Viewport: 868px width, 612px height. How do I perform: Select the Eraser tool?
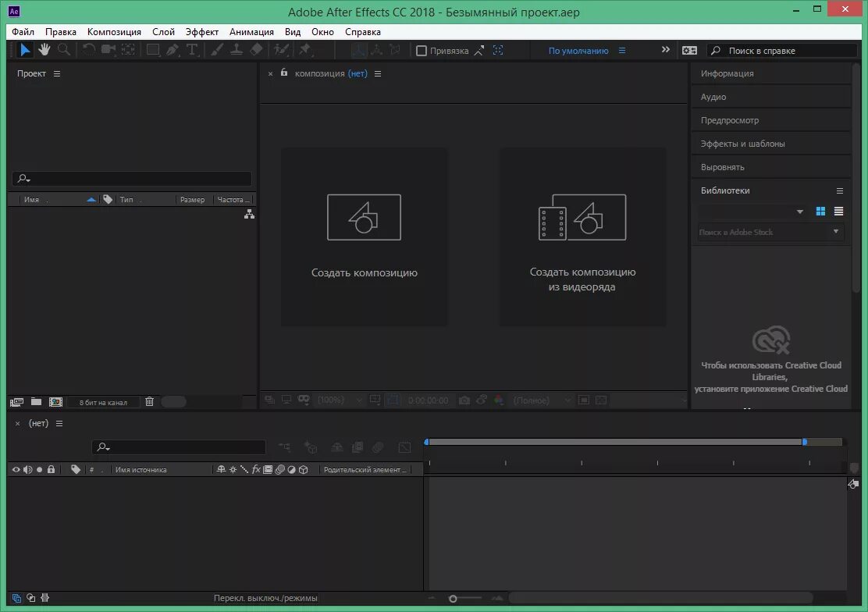[257, 49]
